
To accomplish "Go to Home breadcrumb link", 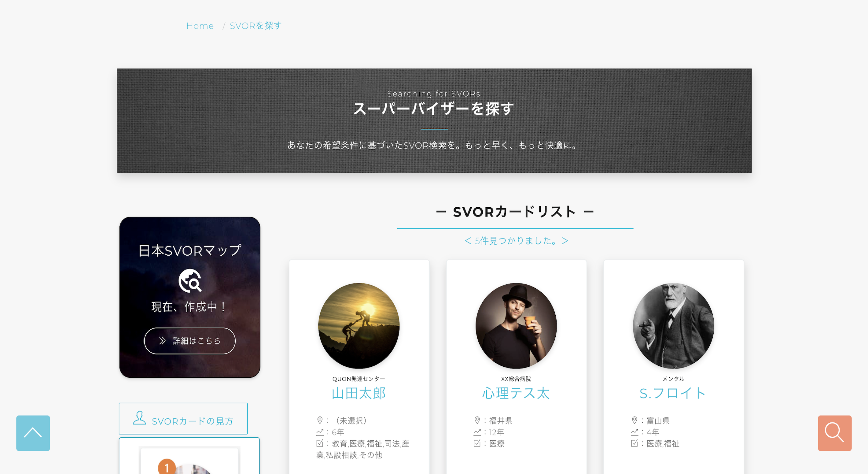I will [200, 26].
